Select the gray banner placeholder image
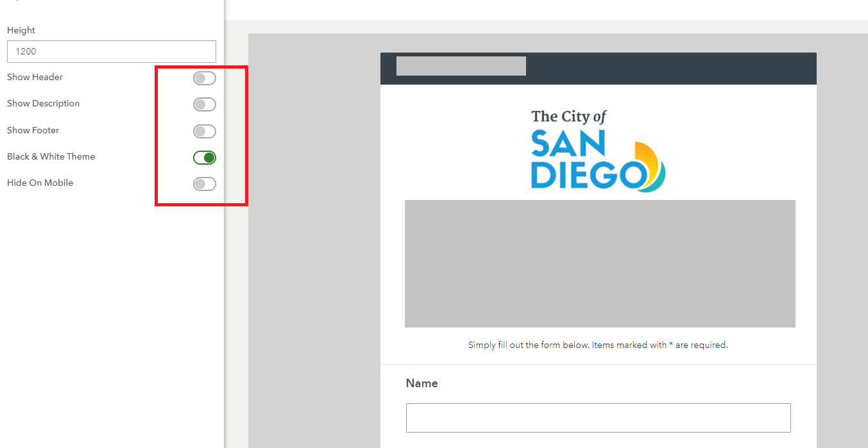This screenshot has height=448, width=868. [x=600, y=263]
